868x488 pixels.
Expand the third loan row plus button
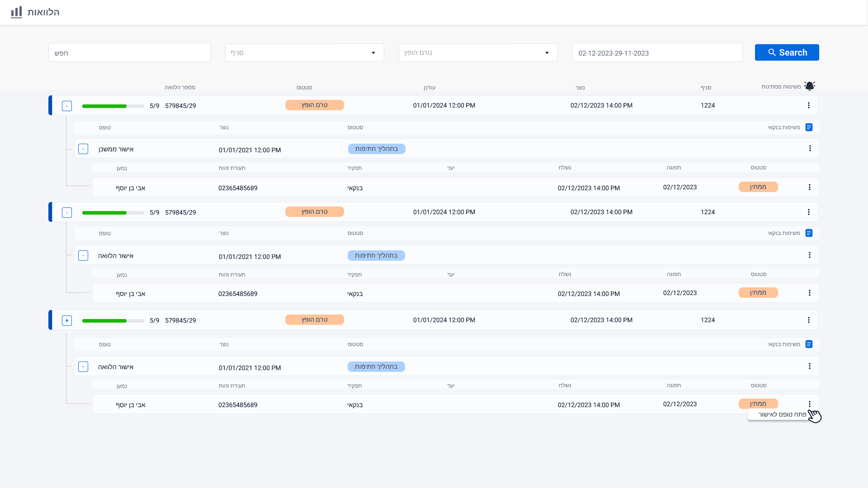67,320
